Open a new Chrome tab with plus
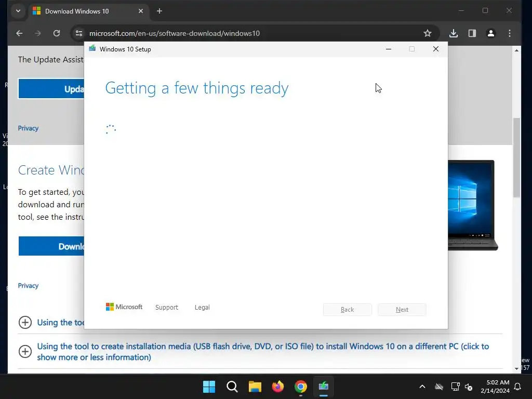Viewport: 532px width, 399px height. pyautogui.click(x=159, y=11)
